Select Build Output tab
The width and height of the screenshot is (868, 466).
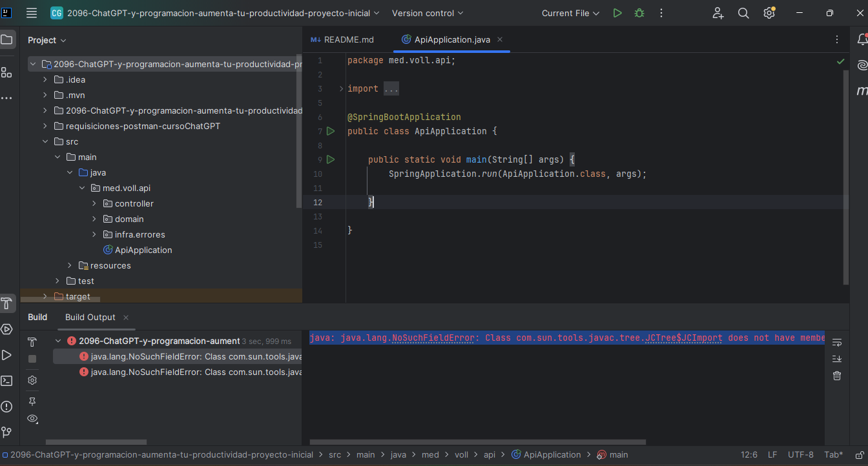pos(90,317)
